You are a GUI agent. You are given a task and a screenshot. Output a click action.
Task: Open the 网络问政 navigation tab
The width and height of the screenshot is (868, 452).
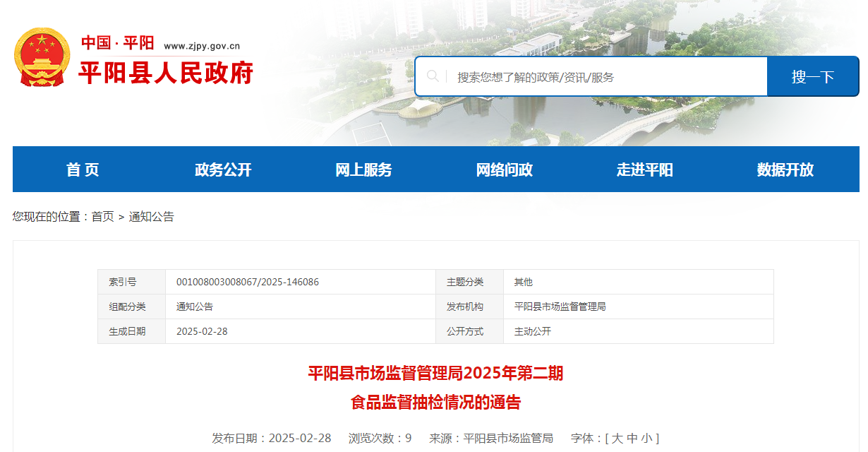pos(505,169)
